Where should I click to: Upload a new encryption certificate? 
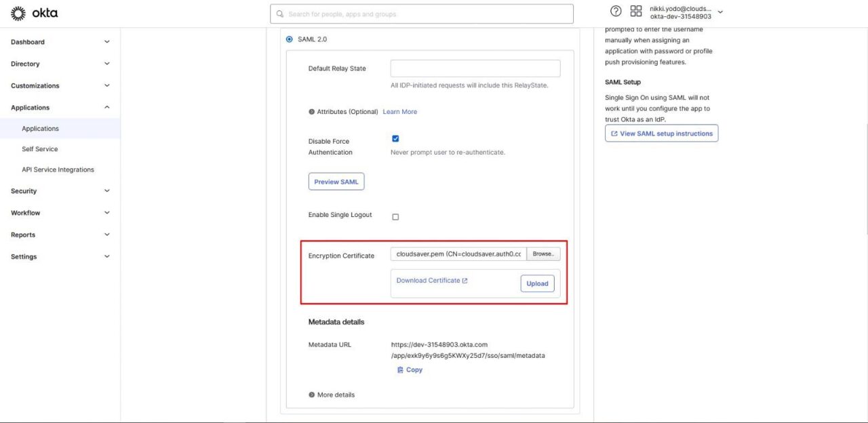coord(537,283)
